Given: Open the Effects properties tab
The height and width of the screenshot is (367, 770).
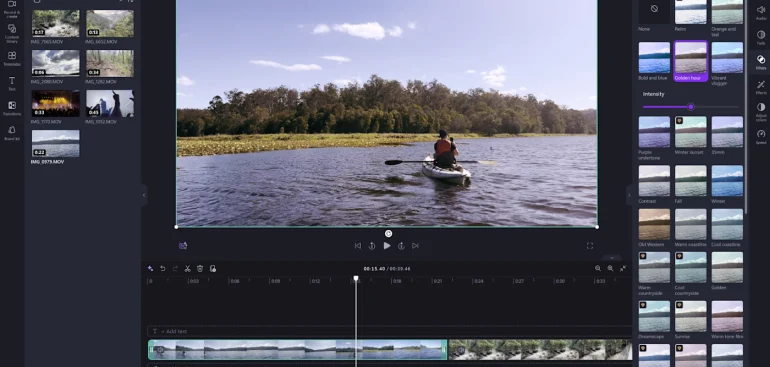Looking at the screenshot, I should pos(761,87).
